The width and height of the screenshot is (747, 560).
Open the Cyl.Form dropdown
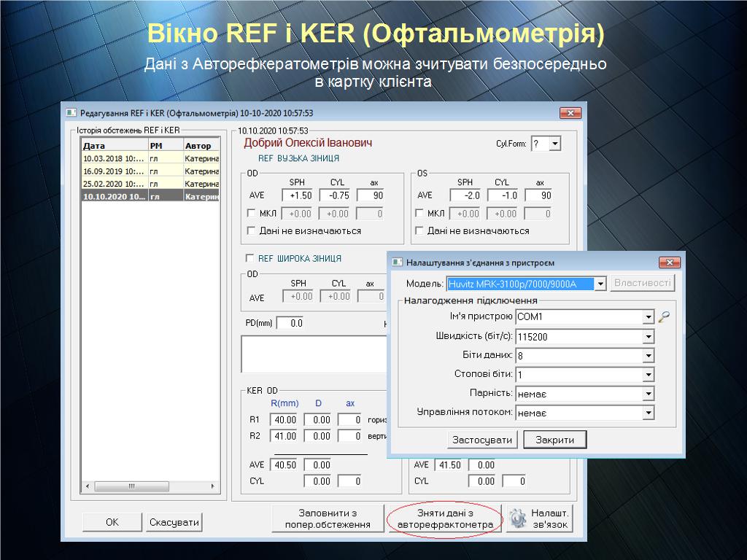(554, 144)
